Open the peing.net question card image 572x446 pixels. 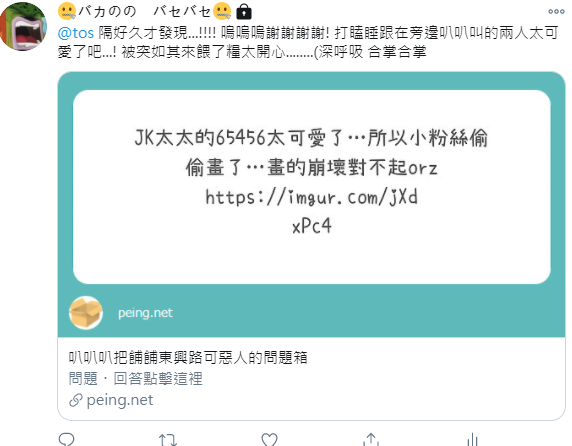pyautogui.click(x=312, y=204)
